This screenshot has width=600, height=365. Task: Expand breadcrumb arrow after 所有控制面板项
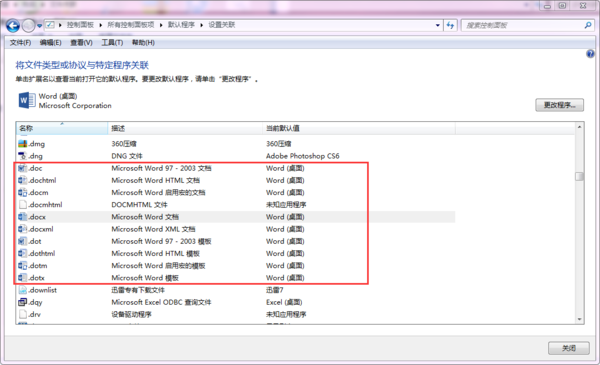coord(161,25)
